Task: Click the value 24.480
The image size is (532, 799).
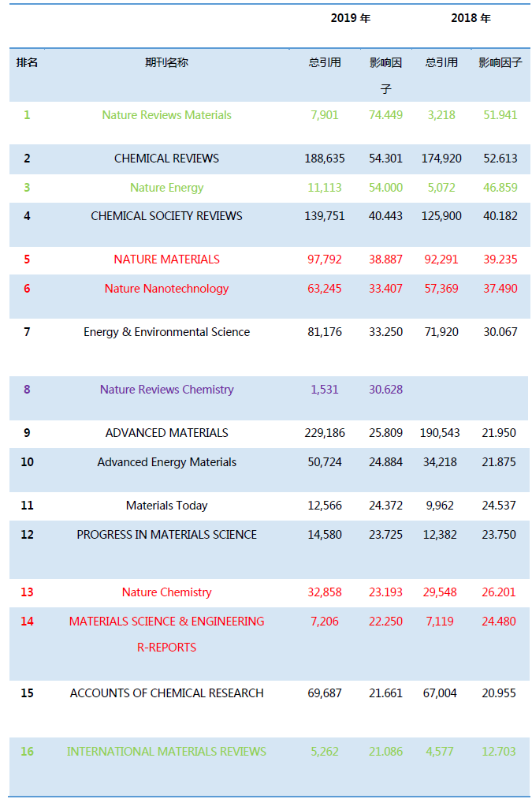Action: tap(498, 622)
